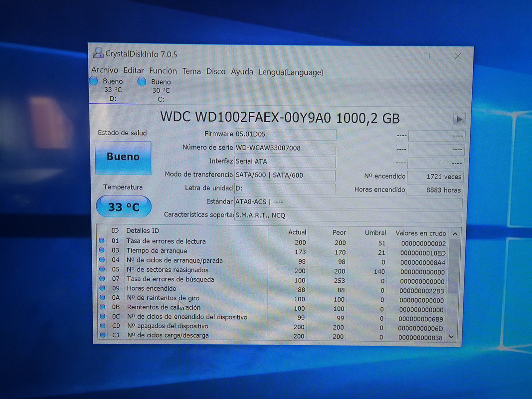The image size is (532, 399).
Task: Select row Tasa de errores de búsqueda
Action: click(273, 280)
